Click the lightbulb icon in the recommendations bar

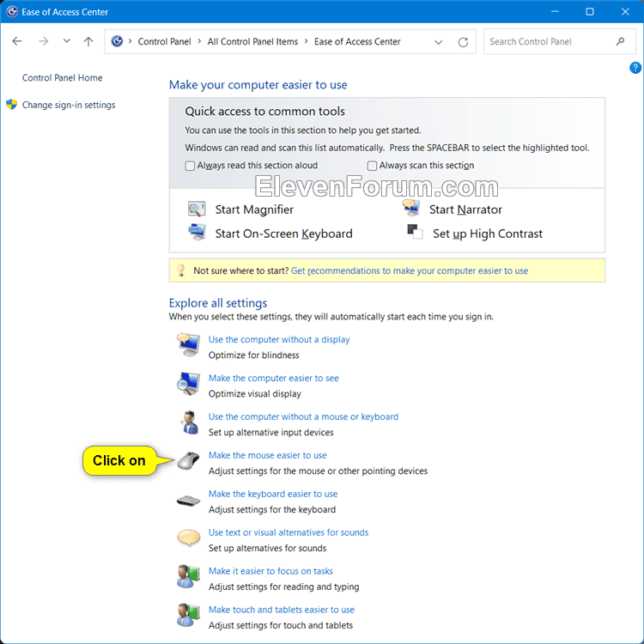point(180,270)
